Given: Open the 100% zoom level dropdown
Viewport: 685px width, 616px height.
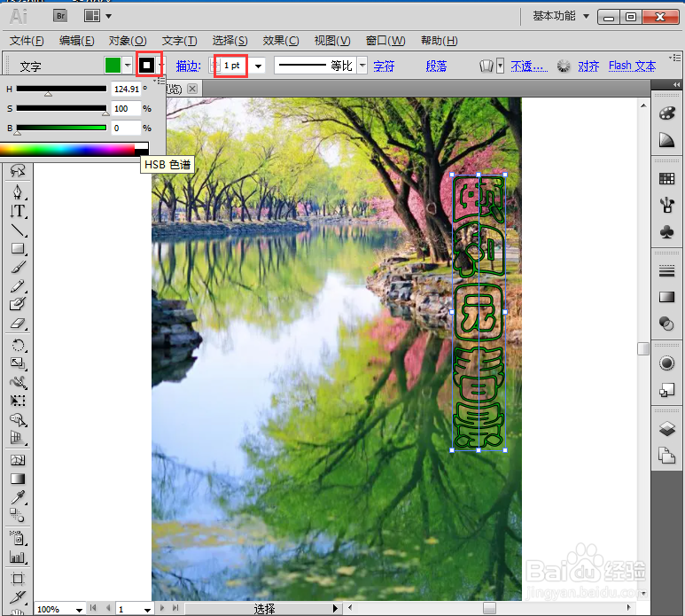Looking at the screenshot, I should tap(79, 610).
